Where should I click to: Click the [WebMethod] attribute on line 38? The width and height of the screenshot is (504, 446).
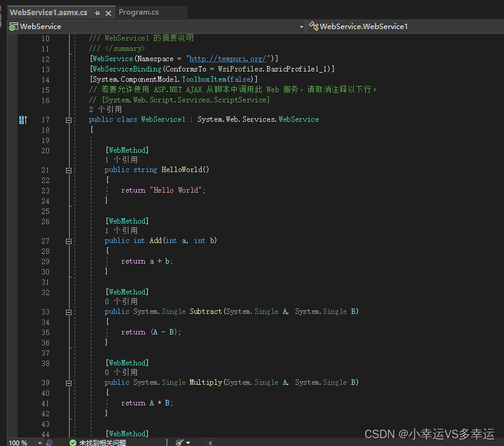tap(127, 363)
